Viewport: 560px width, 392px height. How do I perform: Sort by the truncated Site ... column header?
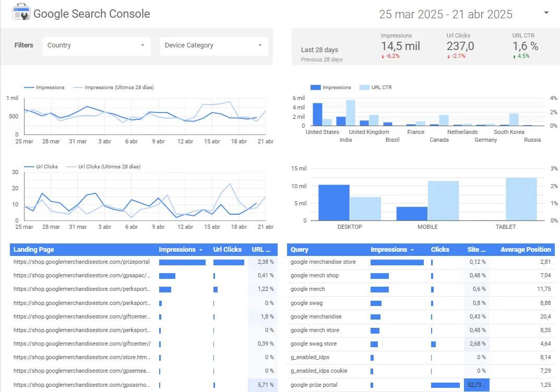476,250
